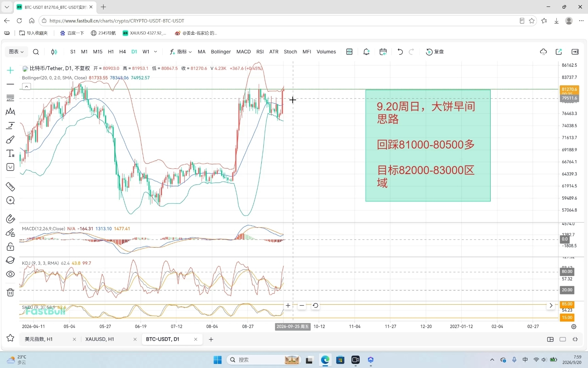Click the trash delete drawings icon

point(10,292)
